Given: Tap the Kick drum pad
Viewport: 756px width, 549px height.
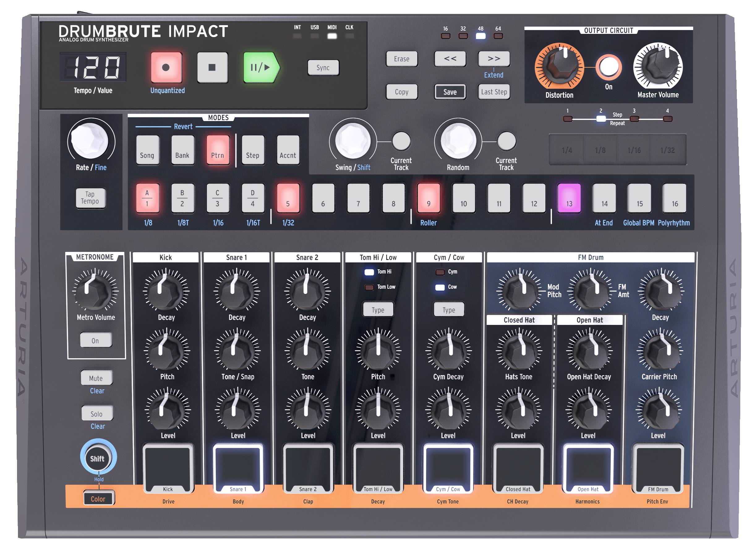Looking at the screenshot, I should coord(168,468).
